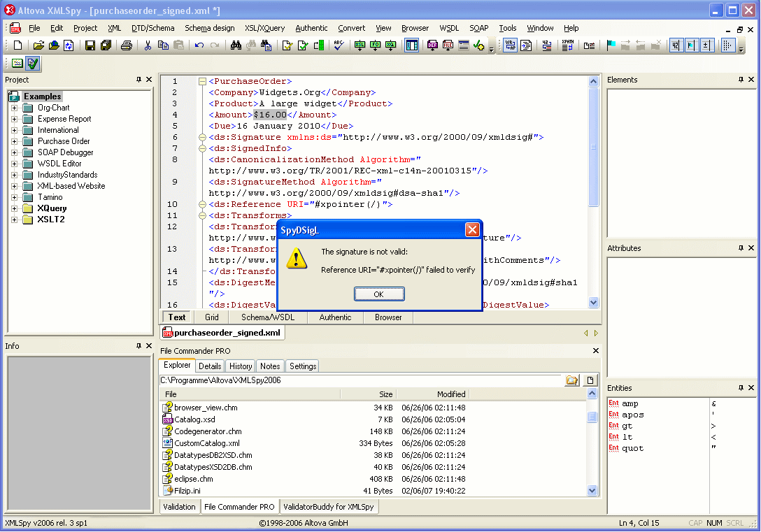Toggle the source folding margin button

click(706, 45)
